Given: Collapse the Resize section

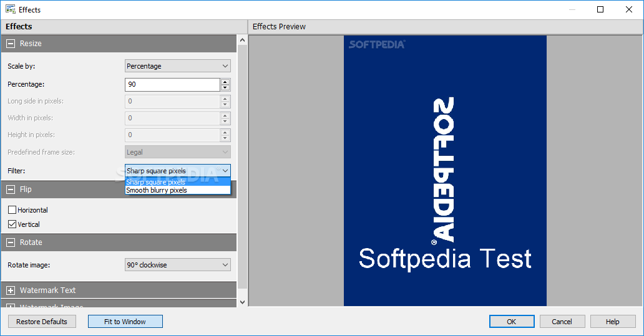Looking at the screenshot, I should click(x=11, y=44).
